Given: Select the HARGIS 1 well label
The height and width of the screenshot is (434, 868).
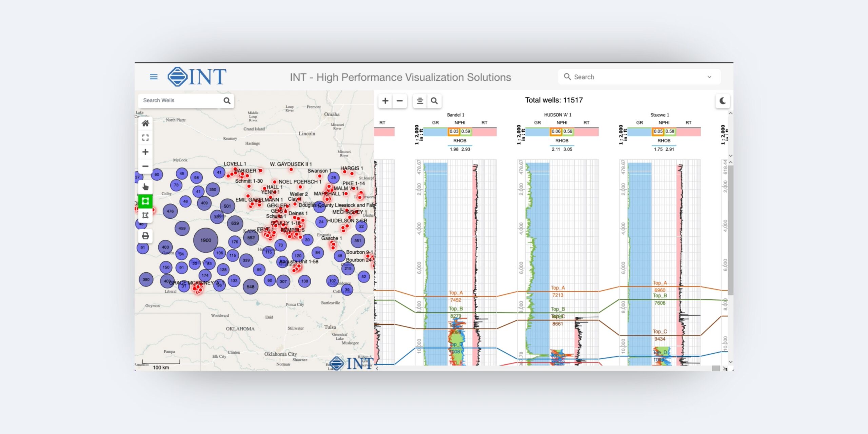Looking at the screenshot, I should click(x=352, y=168).
